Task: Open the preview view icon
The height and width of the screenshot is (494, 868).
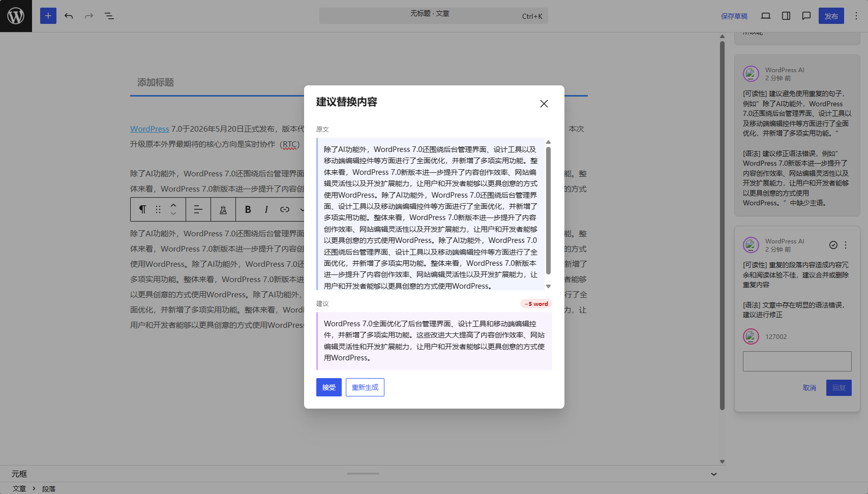Action: (x=766, y=16)
